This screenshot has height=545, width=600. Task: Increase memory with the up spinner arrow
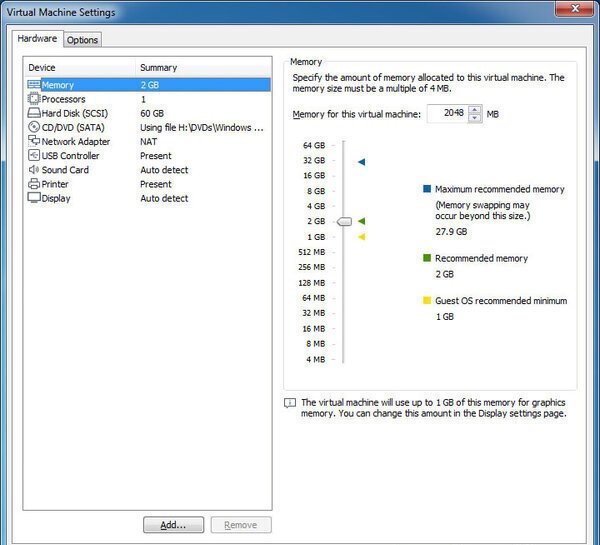point(475,110)
